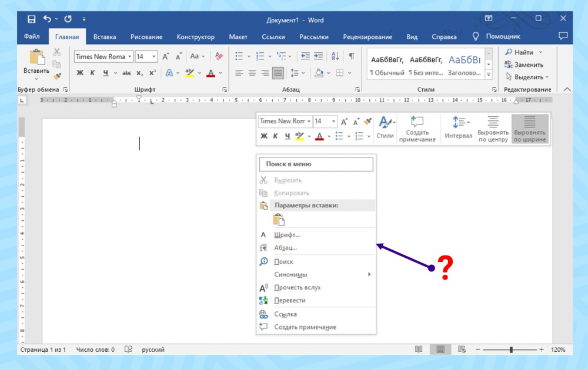Click the Clear Formatting eraser icon
Screen dimensions: 588x370
(219, 56)
